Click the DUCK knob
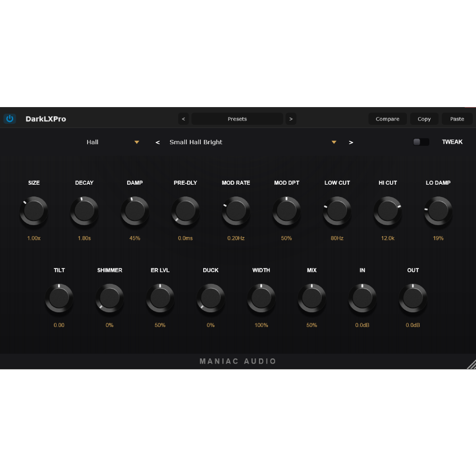This screenshot has height=476, width=476. (211, 298)
